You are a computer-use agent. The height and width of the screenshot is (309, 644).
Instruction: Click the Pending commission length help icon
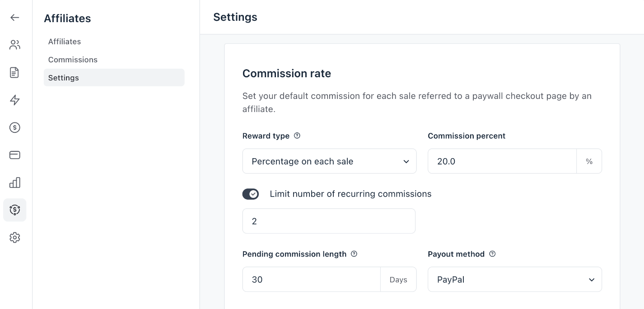pyautogui.click(x=354, y=254)
